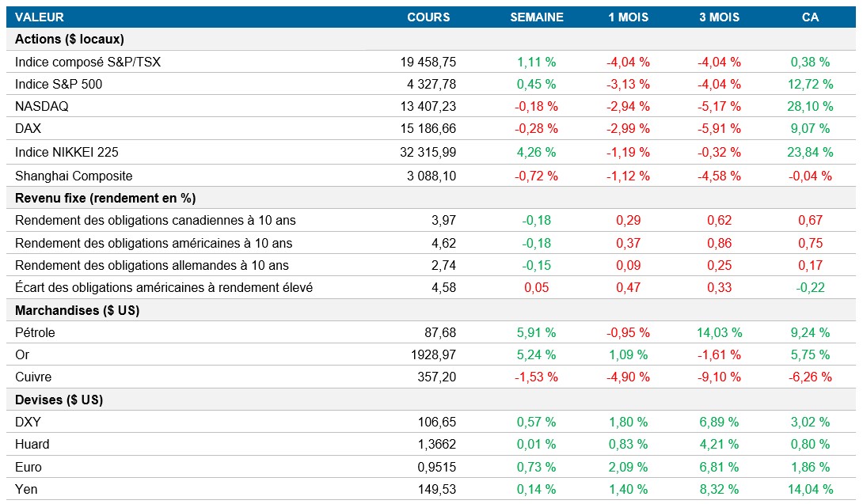The image size is (863, 504).
Task: Click the Actions ($ locaux) section heading
Action: click(x=70, y=39)
